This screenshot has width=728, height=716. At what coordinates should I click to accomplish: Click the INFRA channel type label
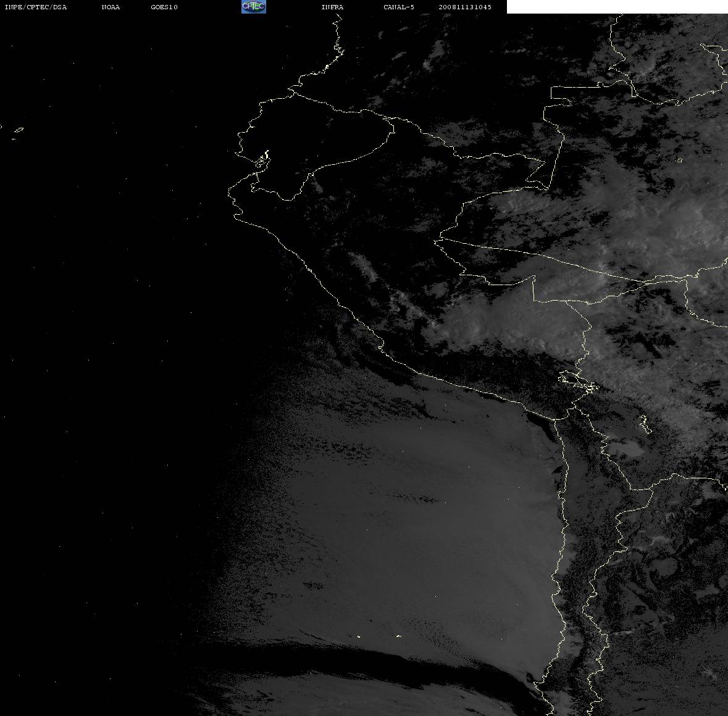[332, 7]
